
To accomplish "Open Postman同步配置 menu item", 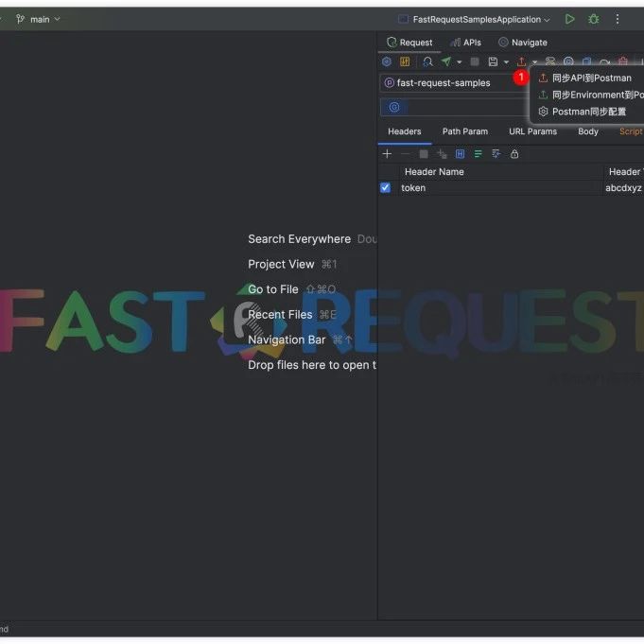I will point(588,112).
